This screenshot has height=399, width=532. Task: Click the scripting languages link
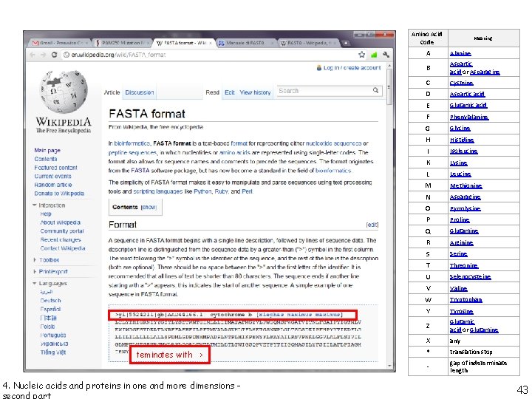click(x=158, y=191)
